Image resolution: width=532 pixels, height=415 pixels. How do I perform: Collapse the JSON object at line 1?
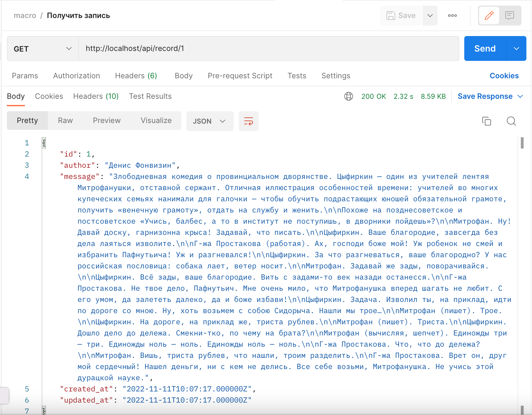44,143
